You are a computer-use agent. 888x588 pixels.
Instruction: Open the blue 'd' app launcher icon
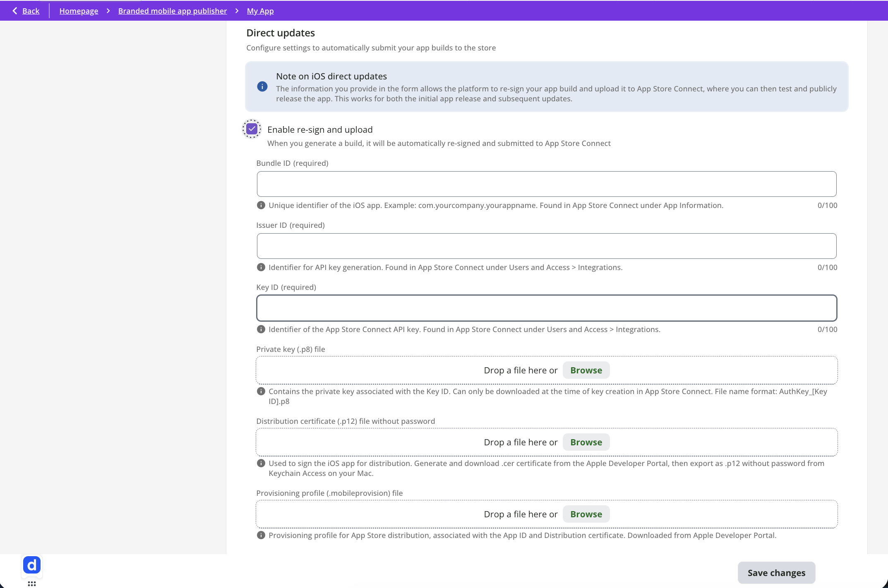click(32, 565)
